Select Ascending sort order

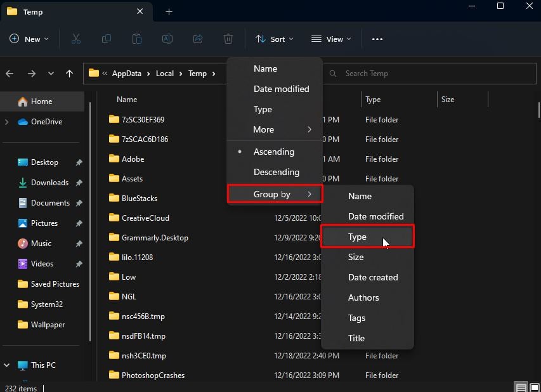(x=274, y=152)
